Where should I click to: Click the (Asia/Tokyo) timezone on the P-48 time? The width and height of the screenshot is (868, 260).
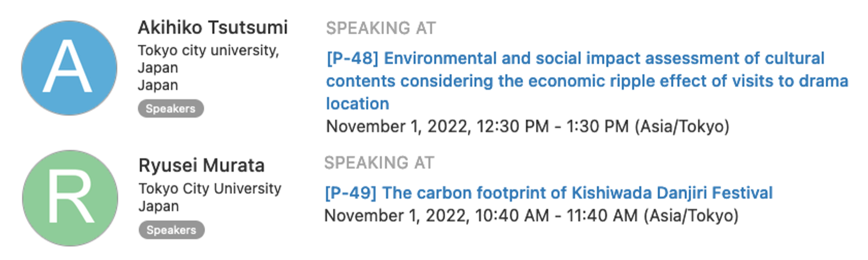pos(682,126)
